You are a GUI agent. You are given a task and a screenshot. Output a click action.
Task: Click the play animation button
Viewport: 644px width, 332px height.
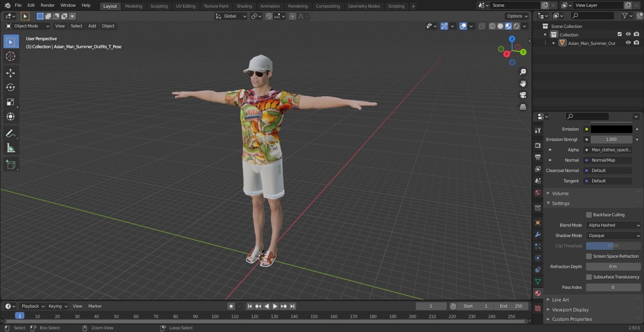[x=275, y=306]
